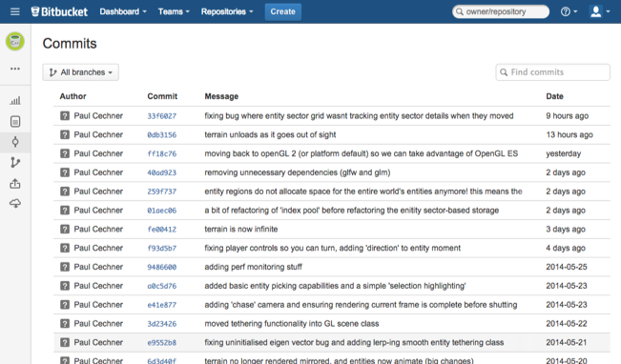Click the Bitbucket logo
621x364 pixels.
pyautogui.click(x=59, y=11)
